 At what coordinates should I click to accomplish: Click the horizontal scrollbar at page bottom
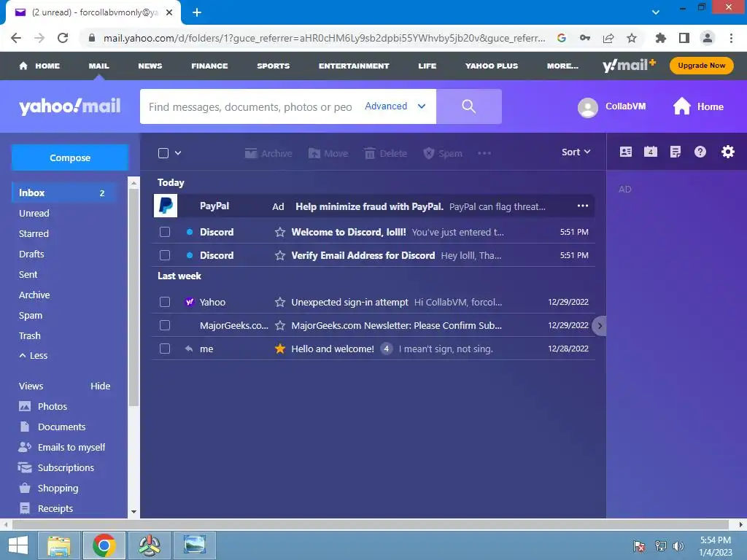(371, 524)
